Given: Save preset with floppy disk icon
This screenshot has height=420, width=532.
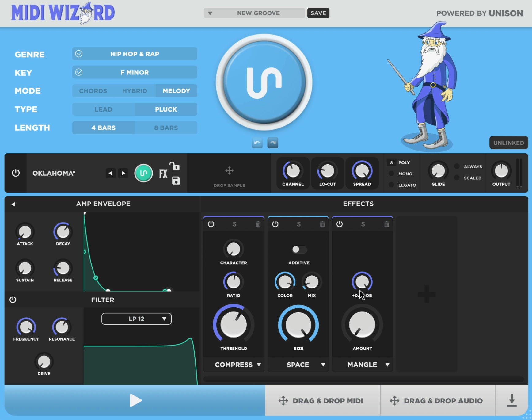Looking at the screenshot, I should click(x=176, y=181).
